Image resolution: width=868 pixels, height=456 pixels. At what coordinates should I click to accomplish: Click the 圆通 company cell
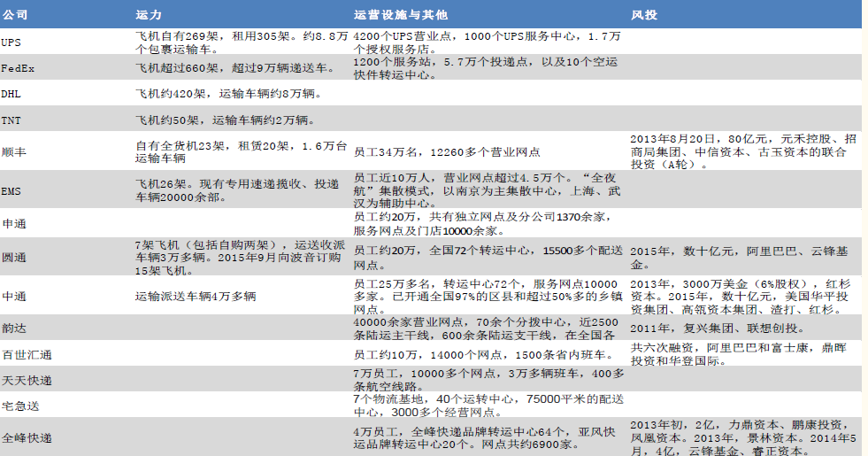(14, 258)
